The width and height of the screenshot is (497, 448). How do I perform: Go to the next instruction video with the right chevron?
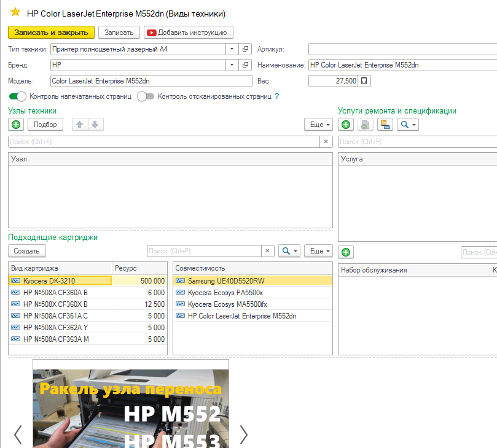(243, 434)
